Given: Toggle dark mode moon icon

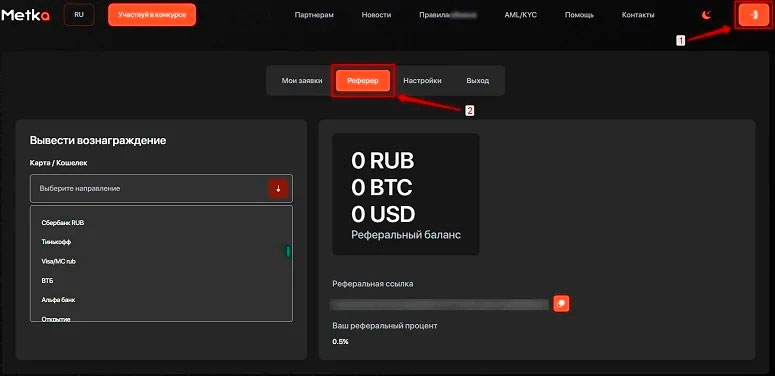Looking at the screenshot, I should tap(707, 15).
